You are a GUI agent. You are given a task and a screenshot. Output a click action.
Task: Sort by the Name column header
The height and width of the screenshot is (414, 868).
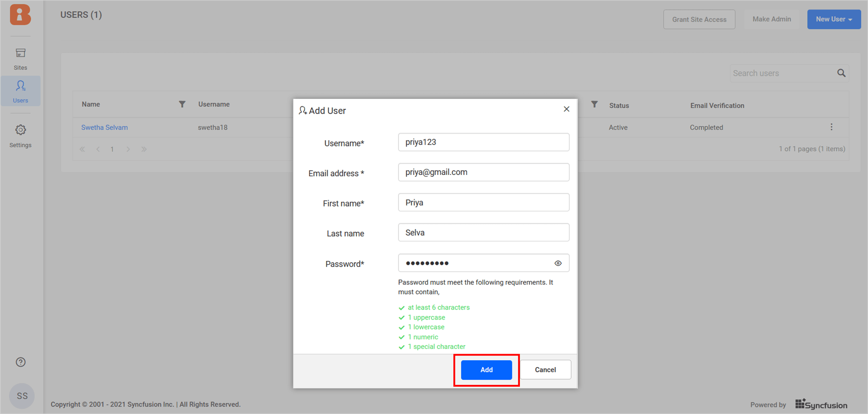coord(91,104)
